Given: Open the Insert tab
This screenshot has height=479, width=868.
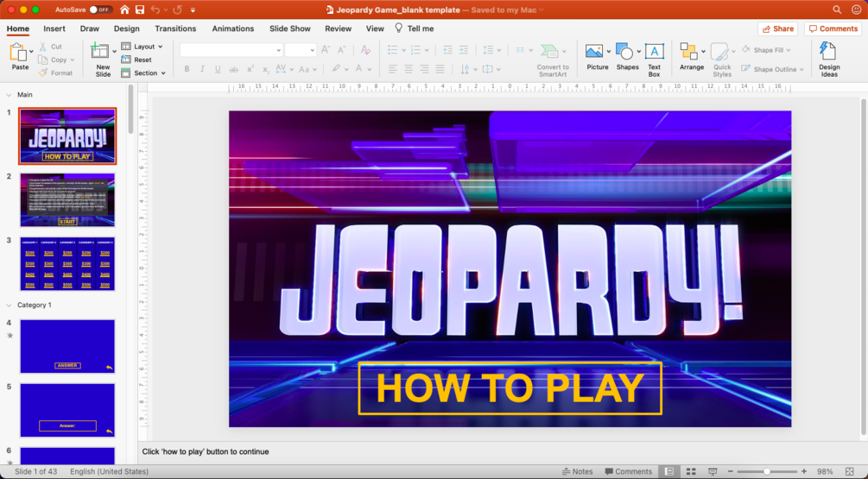Looking at the screenshot, I should (x=54, y=28).
